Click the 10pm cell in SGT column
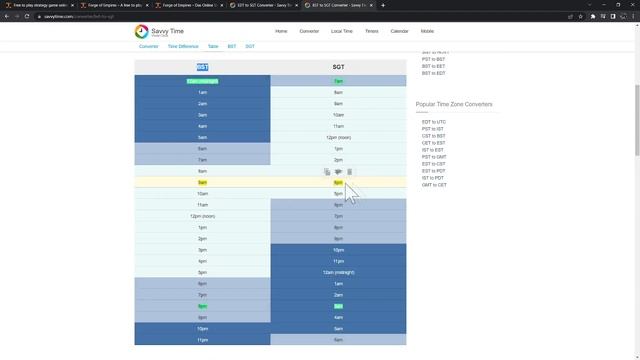Screen dimensions: 640x360 point(338,250)
